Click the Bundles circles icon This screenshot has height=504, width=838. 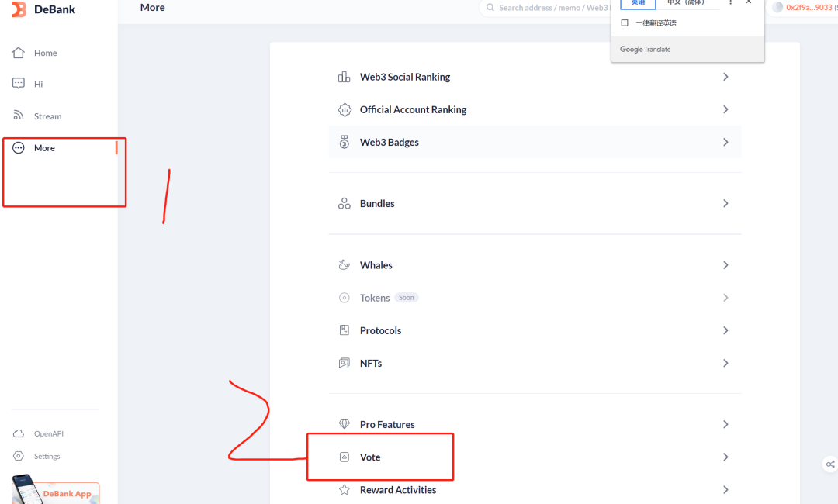click(345, 204)
